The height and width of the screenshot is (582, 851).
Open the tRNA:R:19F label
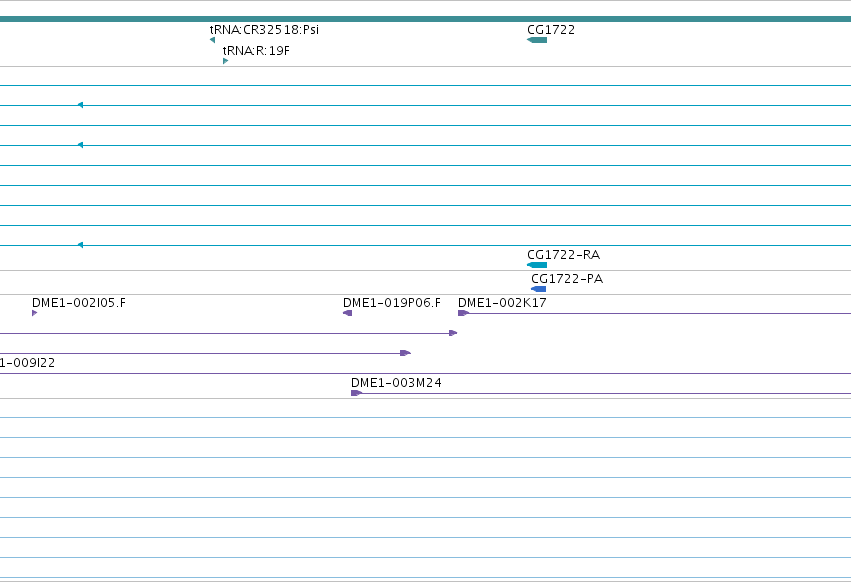pos(256,50)
